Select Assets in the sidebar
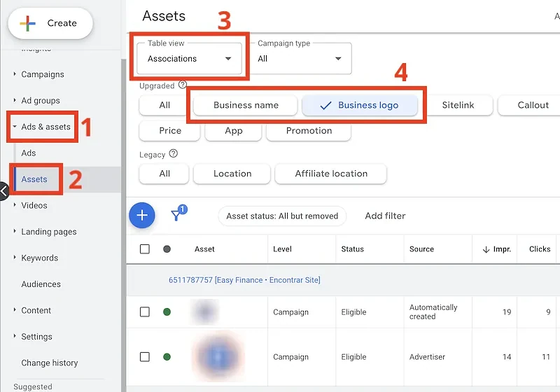This screenshot has width=560, height=392. coord(34,179)
